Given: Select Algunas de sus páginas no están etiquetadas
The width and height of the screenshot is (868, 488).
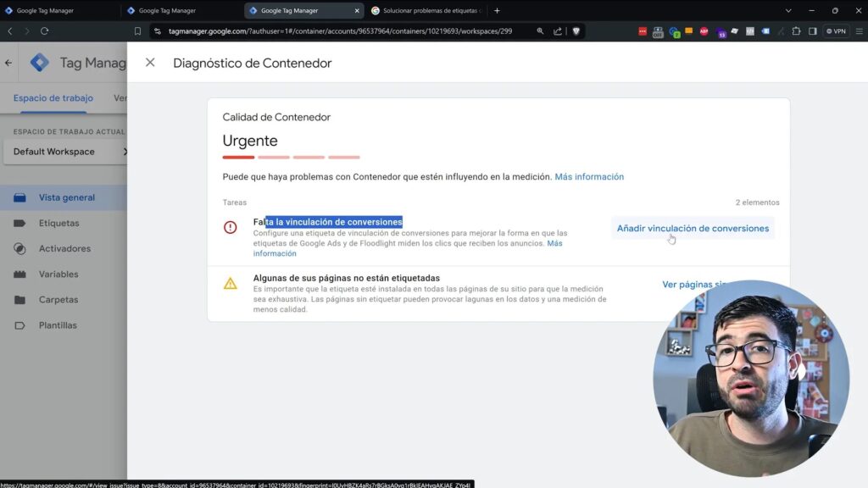Looking at the screenshot, I should click(x=347, y=278).
